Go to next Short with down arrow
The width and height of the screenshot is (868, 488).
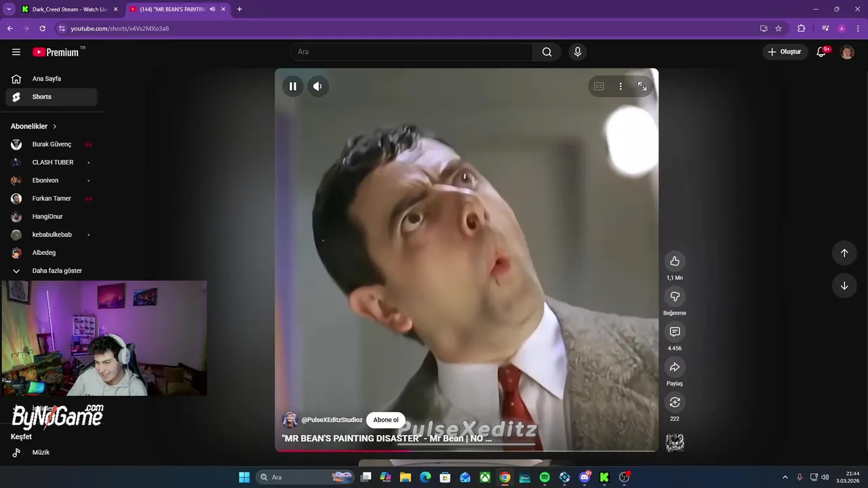click(x=844, y=285)
